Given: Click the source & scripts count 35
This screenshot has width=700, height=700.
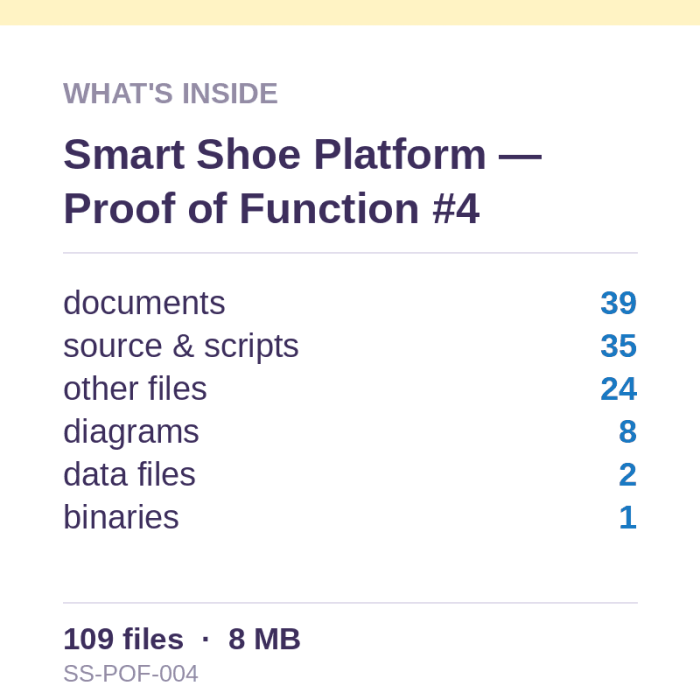Looking at the screenshot, I should (618, 346).
